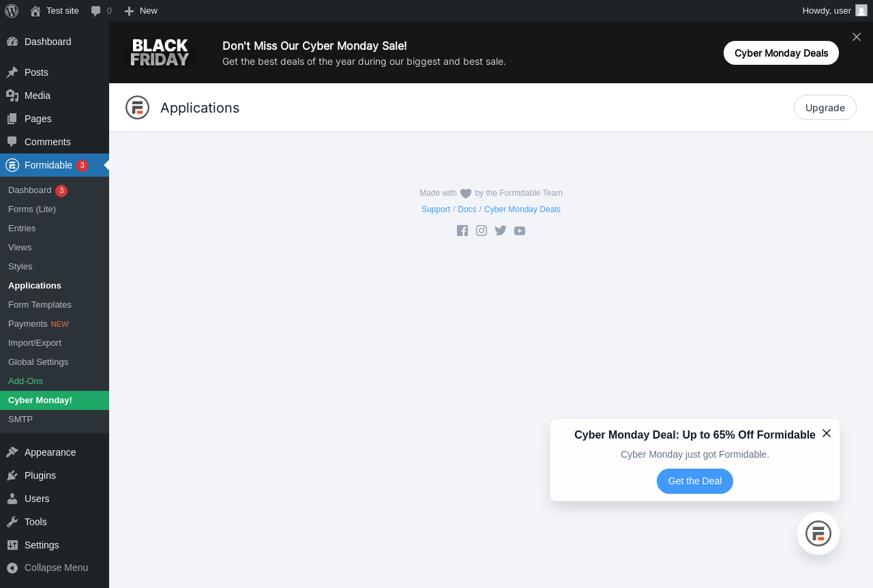Open Cyber Monday Deals footer link
This screenshot has height=588, width=873.
pos(522,209)
